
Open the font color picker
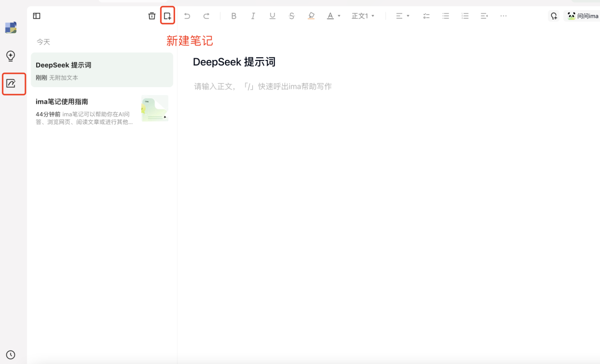(333, 16)
